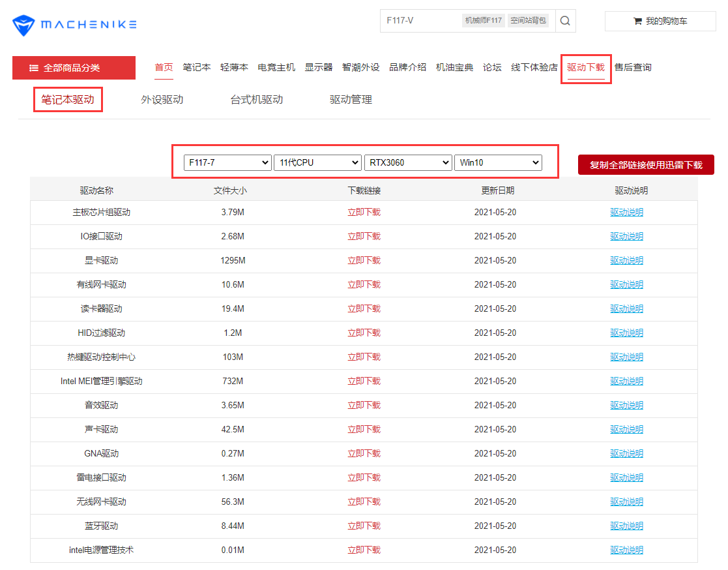Open the 线下体验店 menu item
728x570 pixels.
pos(534,67)
